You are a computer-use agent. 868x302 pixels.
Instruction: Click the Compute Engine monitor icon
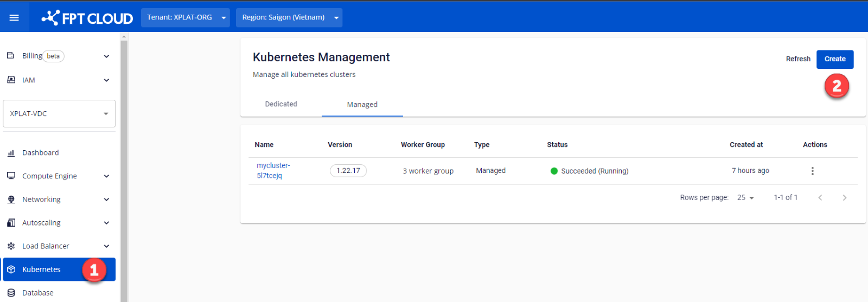11,176
